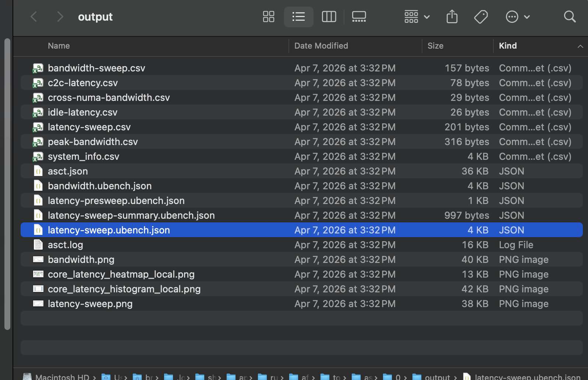Viewport: 588px width, 380px height.
Task: Select bandwidth.png thumbnail icon
Action: [38, 260]
